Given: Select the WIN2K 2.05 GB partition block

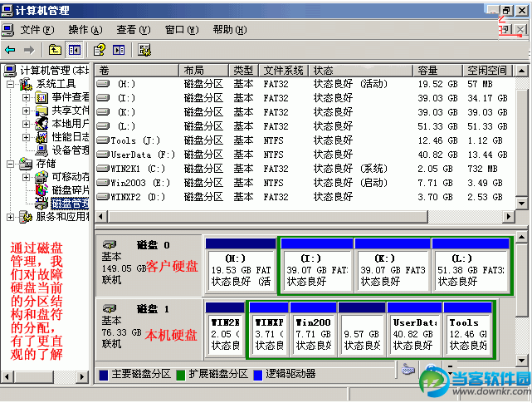Looking at the screenshot, I should (x=225, y=330).
